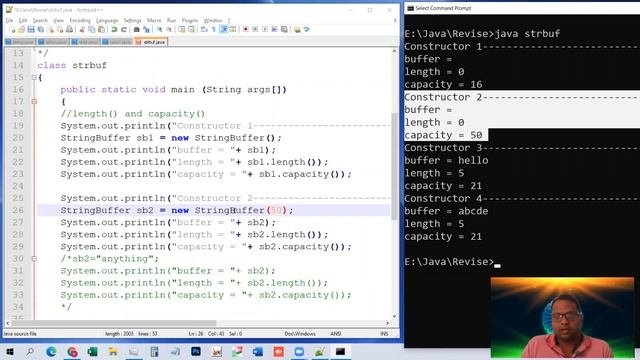Screen dimensions: 640x360
Task: Click the Zoom In toolbar icon
Action: pyautogui.click(x=159, y=29)
